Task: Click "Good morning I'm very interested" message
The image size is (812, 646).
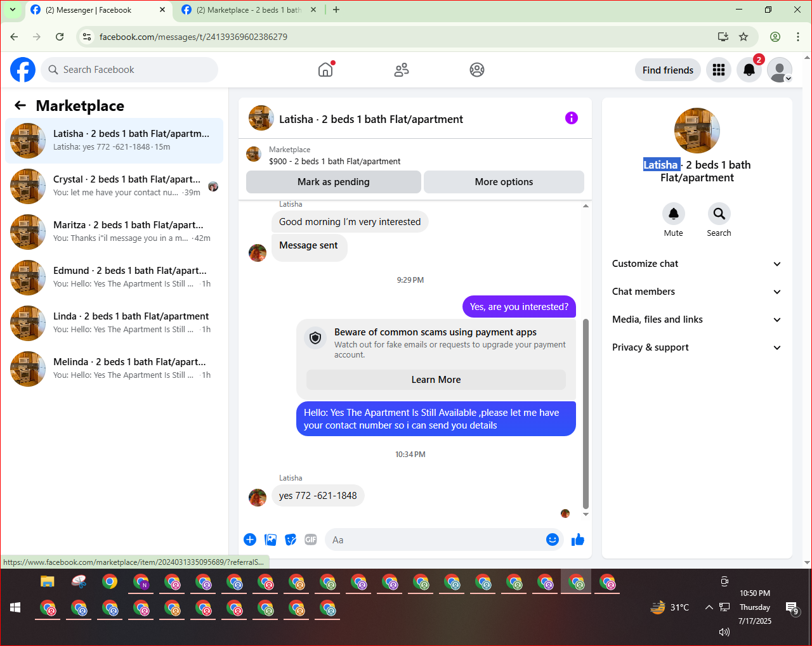Action: click(x=350, y=222)
